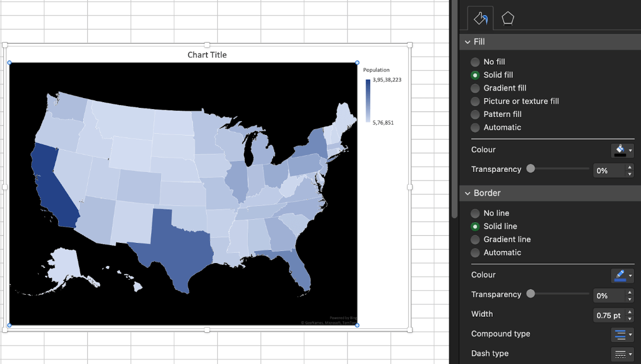The width and height of the screenshot is (641, 364).
Task: Increase border width with up arrow
Action: (629, 312)
